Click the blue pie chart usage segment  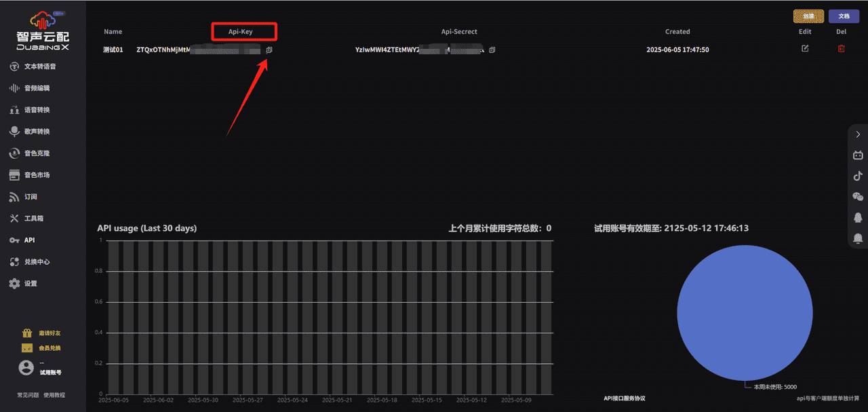click(745, 312)
